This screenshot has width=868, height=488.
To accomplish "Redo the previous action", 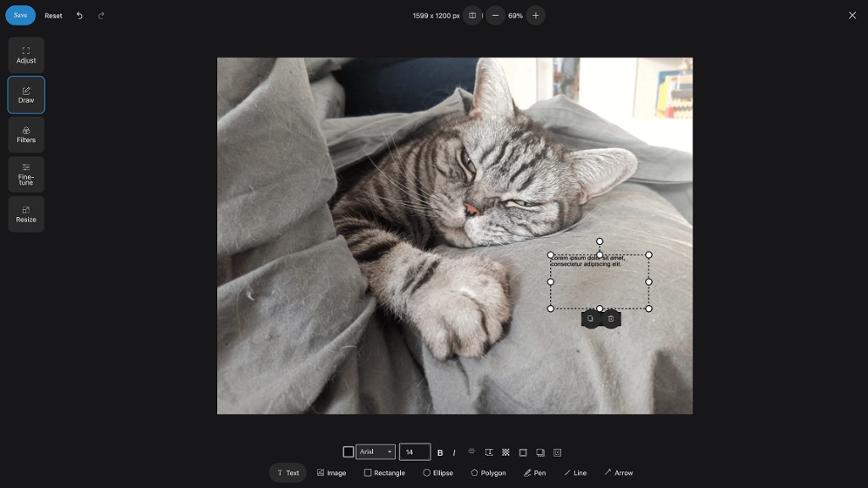I will (101, 15).
